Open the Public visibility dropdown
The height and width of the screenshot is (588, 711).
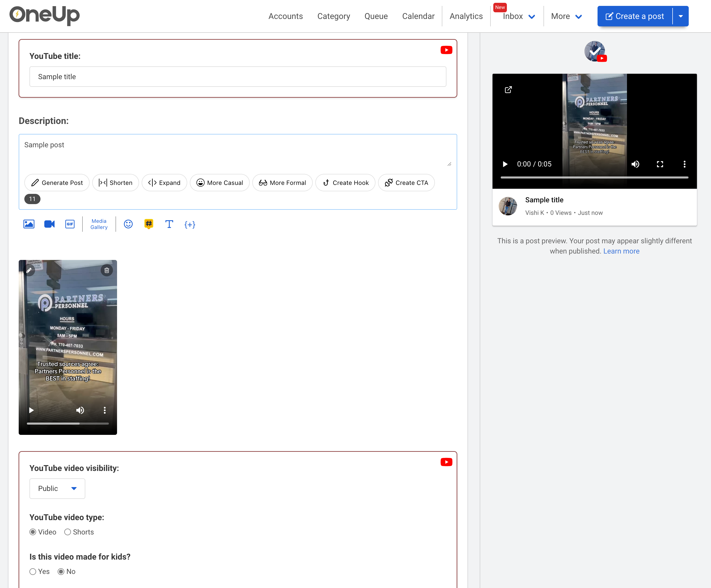(x=57, y=488)
